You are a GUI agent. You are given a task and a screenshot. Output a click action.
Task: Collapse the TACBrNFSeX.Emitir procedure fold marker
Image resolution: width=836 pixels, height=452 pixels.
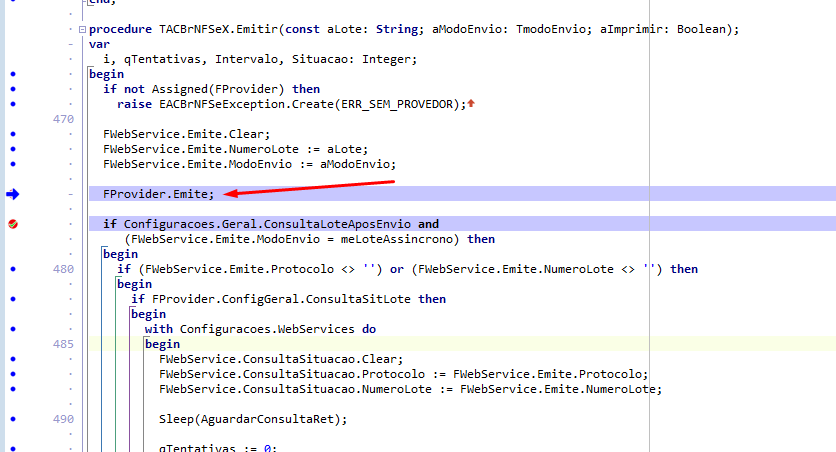click(x=82, y=29)
